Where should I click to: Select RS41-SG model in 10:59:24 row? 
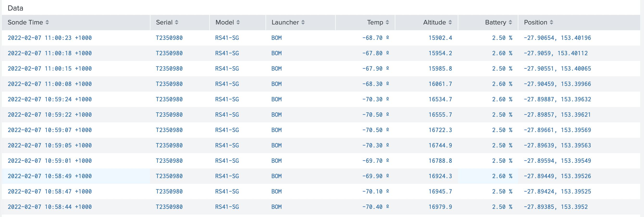point(227,99)
